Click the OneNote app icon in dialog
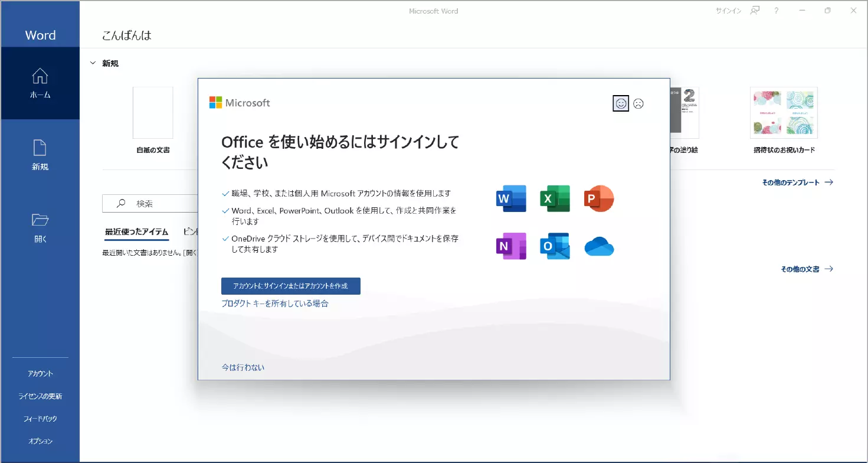 511,246
